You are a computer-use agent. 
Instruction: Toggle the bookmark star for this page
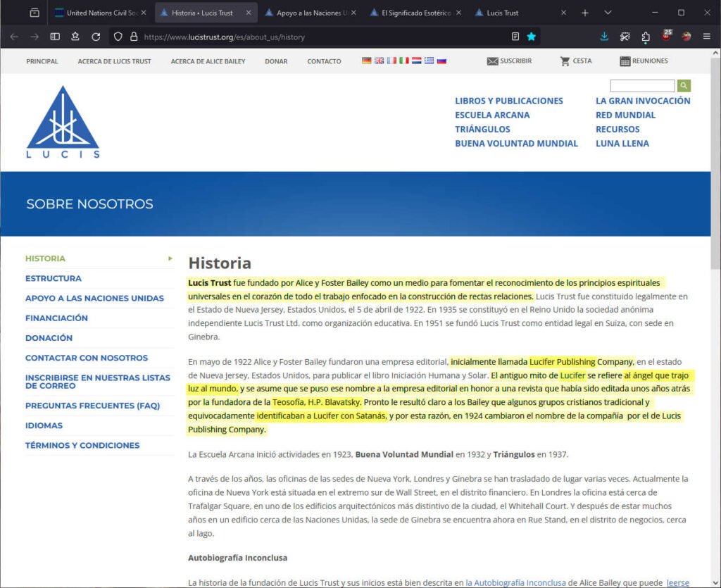[532, 38]
